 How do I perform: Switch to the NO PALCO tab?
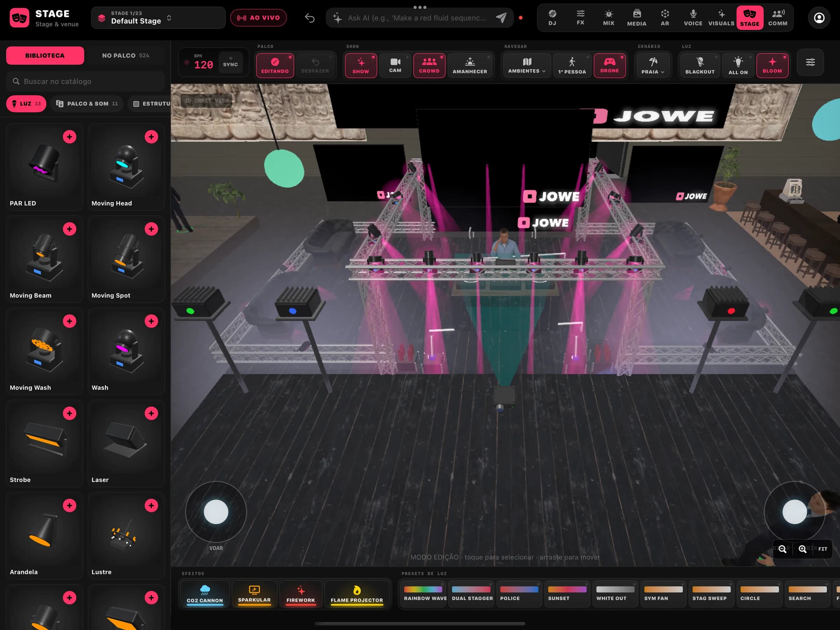[x=125, y=55]
